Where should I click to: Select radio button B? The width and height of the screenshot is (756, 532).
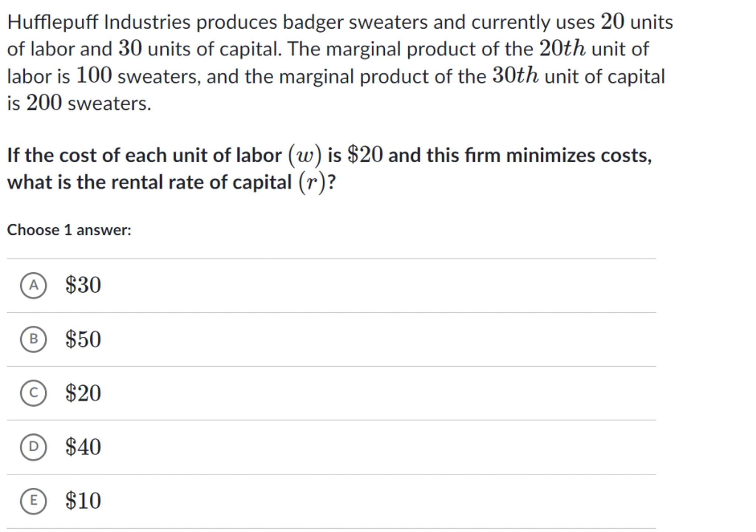(x=33, y=339)
